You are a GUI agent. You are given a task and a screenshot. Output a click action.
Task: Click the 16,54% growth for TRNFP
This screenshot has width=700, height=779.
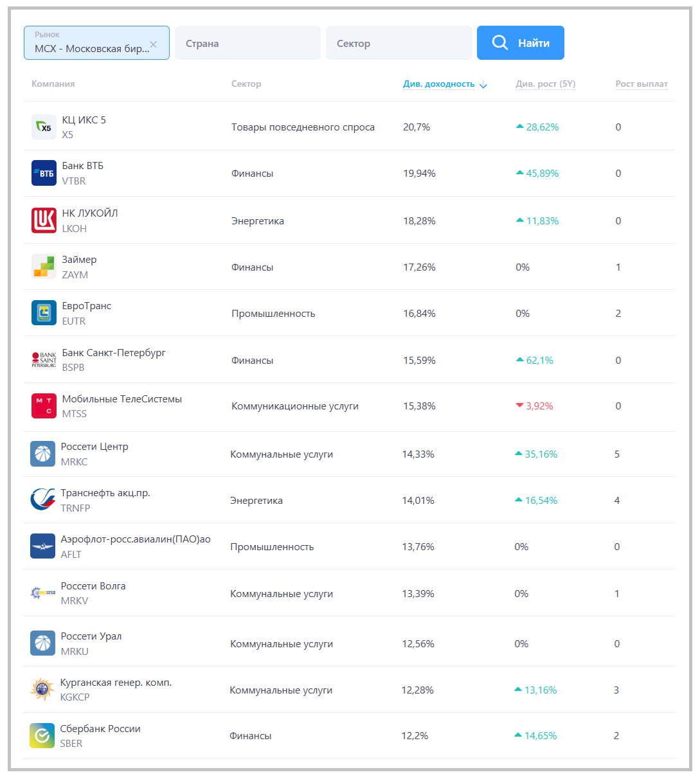click(536, 501)
